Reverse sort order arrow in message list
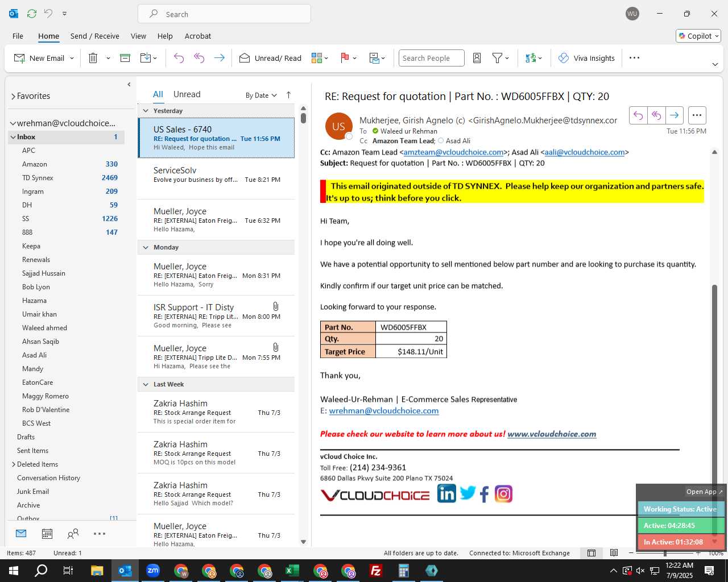The height and width of the screenshot is (582, 728). (288, 95)
